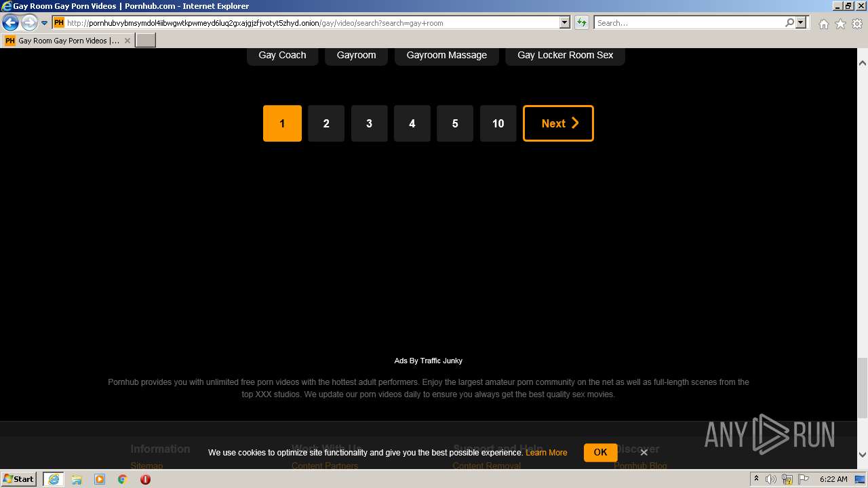The height and width of the screenshot is (488, 868).
Task: Expand the address bar autocomplete dropdown
Action: (x=564, y=23)
